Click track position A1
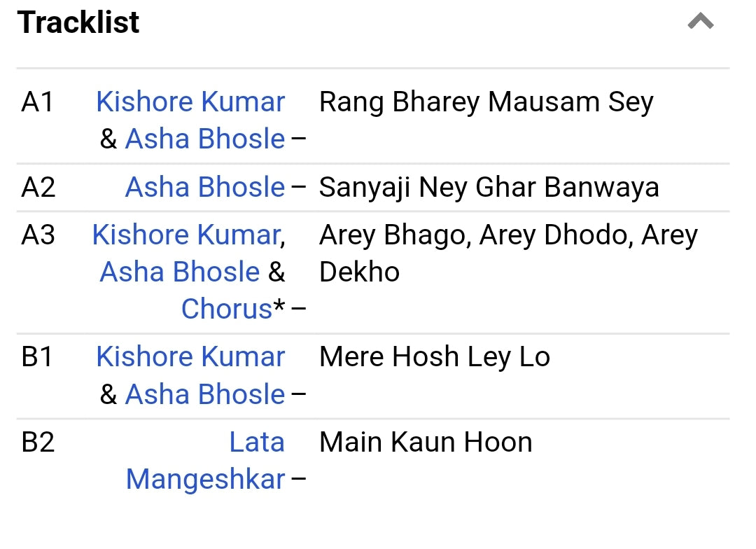756x549 pixels. (x=38, y=102)
